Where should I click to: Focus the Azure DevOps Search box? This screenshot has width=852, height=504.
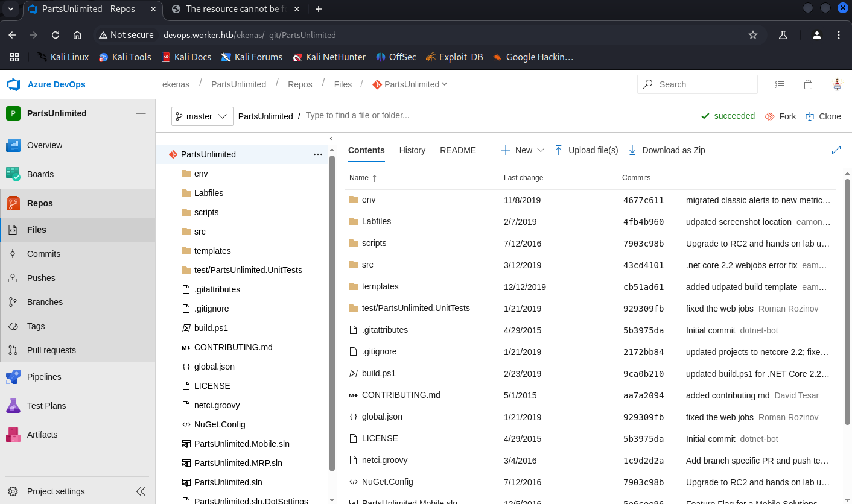coord(698,84)
